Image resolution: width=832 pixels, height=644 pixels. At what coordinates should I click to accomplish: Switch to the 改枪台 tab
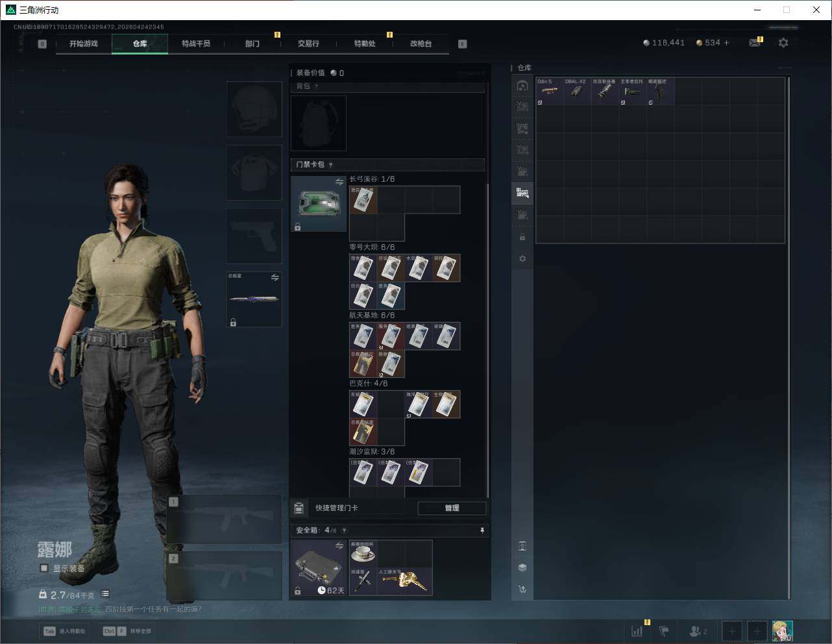pyautogui.click(x=421, y=43)
